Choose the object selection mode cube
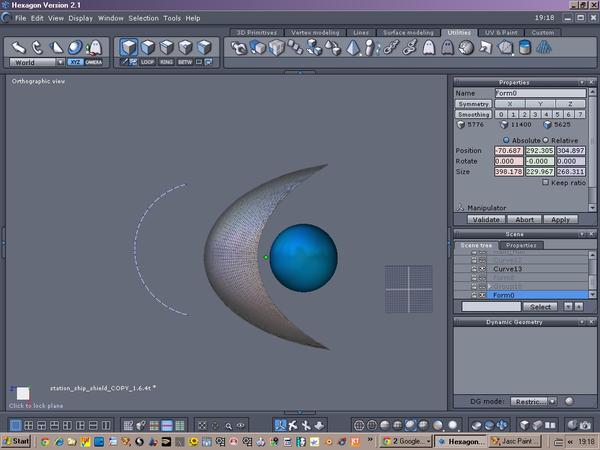The image size is (600, 450). [x=129, y=47]
